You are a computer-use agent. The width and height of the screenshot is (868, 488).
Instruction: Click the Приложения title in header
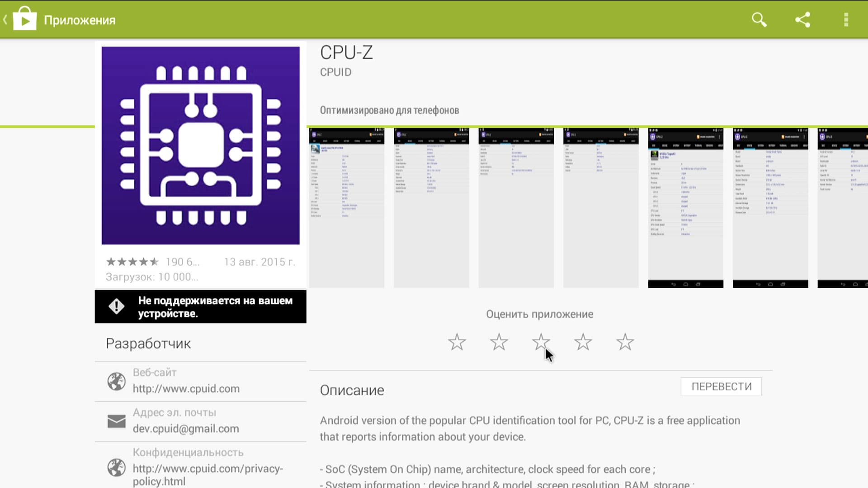point(80,20)
